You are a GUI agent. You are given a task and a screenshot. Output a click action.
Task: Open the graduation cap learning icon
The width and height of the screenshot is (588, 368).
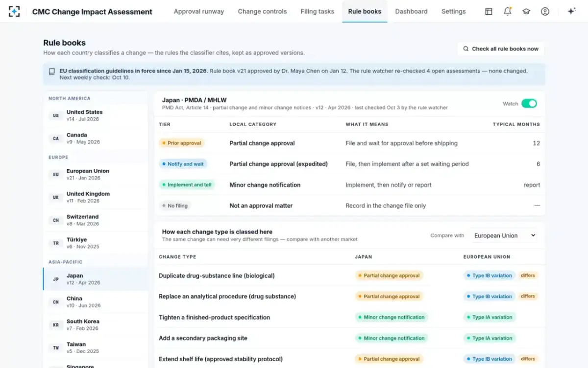tap(526, 11)
